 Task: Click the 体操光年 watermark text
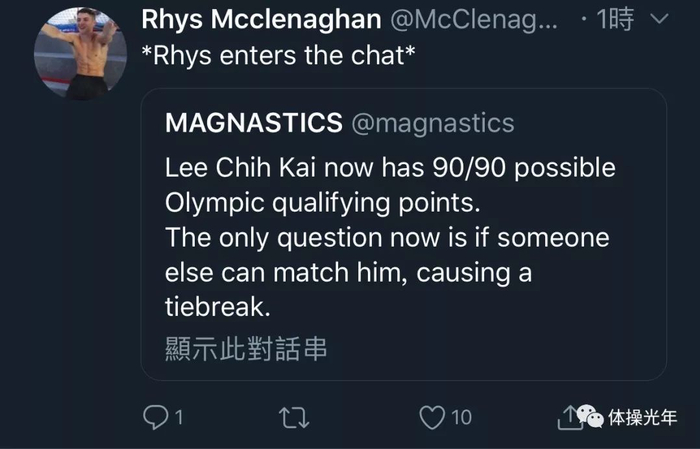click(646, 416)
